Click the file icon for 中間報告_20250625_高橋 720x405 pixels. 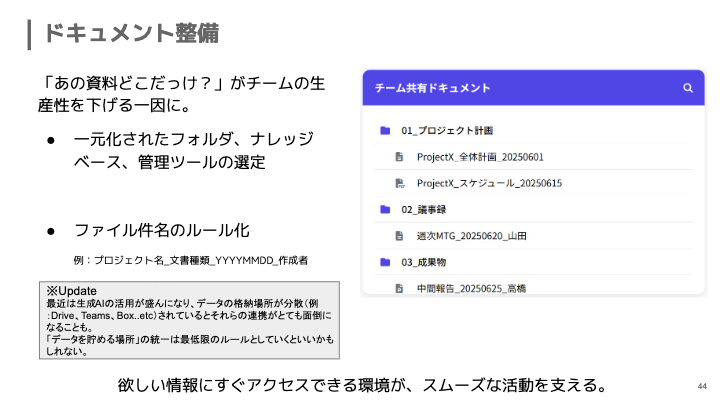point(400,288)
